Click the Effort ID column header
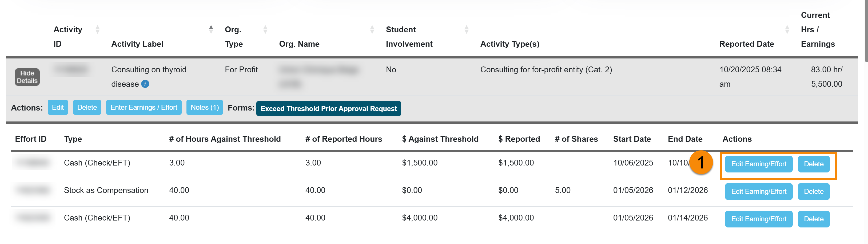The image size is (868, 244). click(31, 139)
